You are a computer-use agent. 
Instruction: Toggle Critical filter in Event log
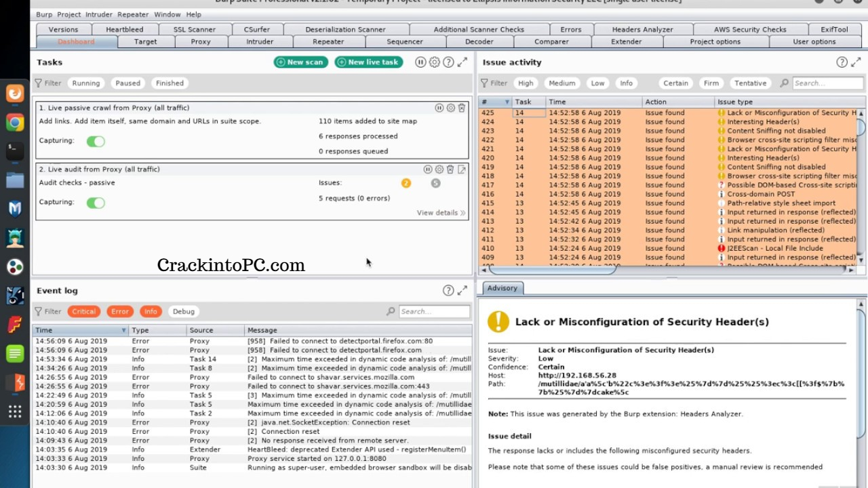tap(84, 312)
